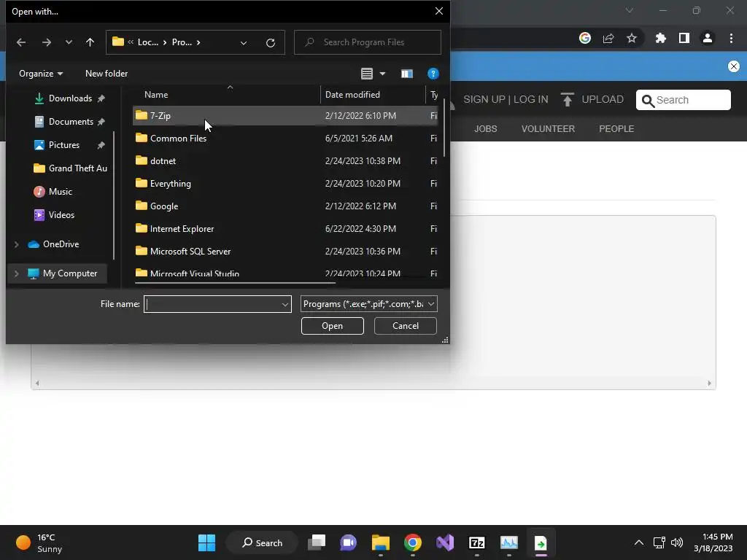Image resolution: width=747 pixels, height=560 pixels.
Task: Dismiss the blue banner in the browser
Action: 734,66
